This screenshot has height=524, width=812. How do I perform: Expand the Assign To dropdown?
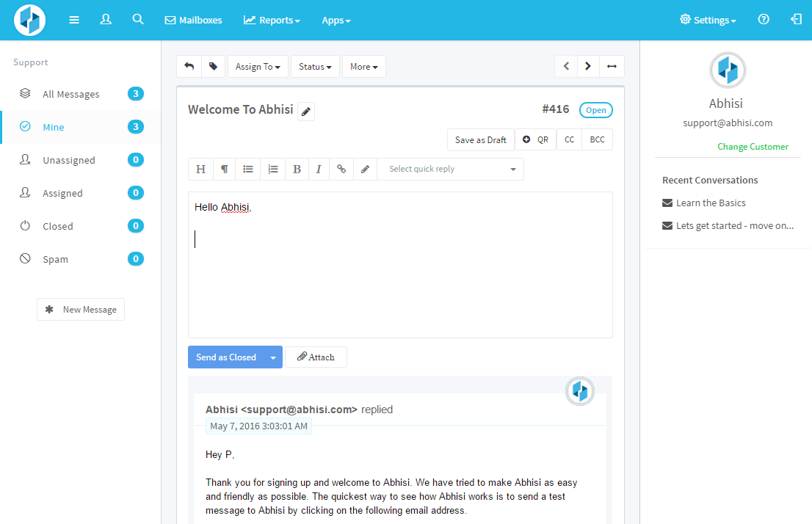pyautogui.click(x=258, y=66)
